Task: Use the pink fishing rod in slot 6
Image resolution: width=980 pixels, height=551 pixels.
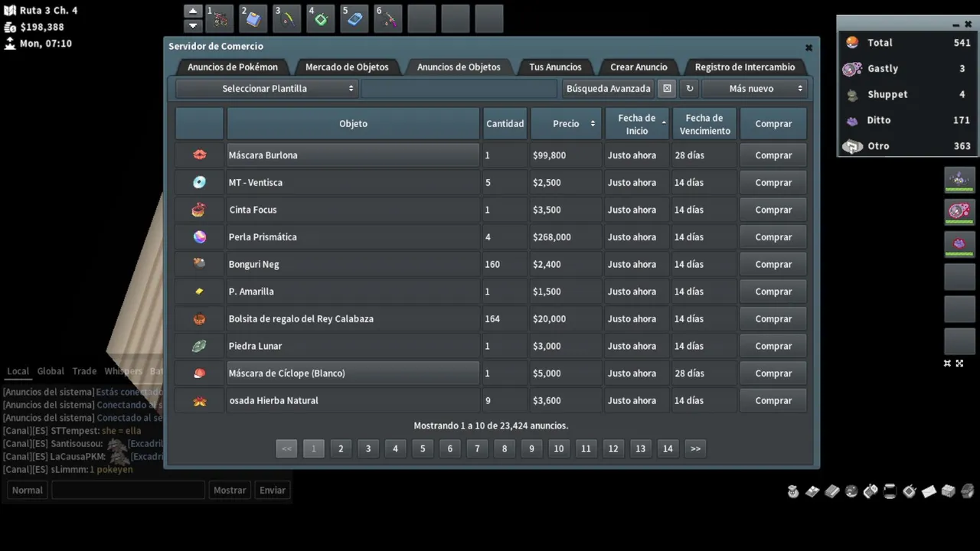Action: point(388,19)
